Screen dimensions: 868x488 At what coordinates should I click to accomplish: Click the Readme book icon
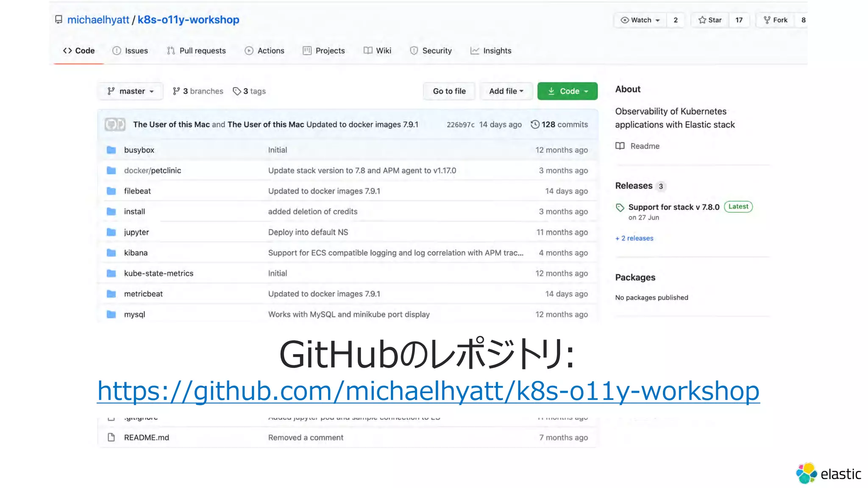(620, 146)
